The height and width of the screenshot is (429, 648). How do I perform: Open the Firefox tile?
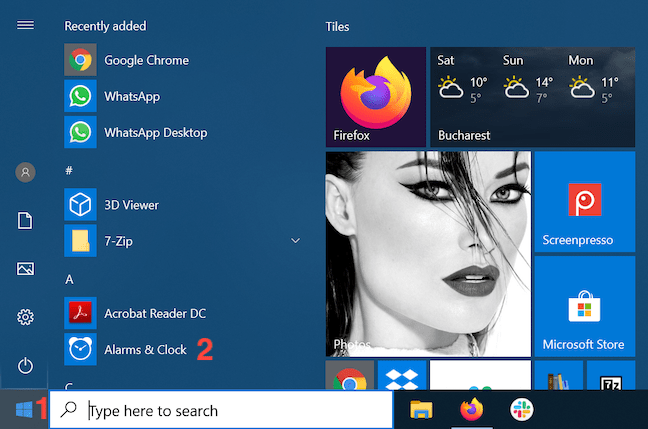tap(376, 97)
